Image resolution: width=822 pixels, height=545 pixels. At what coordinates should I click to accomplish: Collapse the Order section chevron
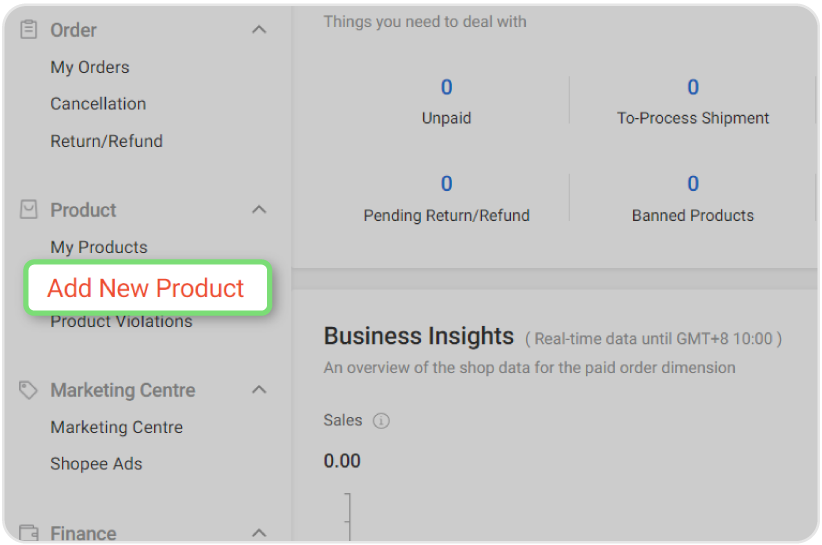pos(259,30)
